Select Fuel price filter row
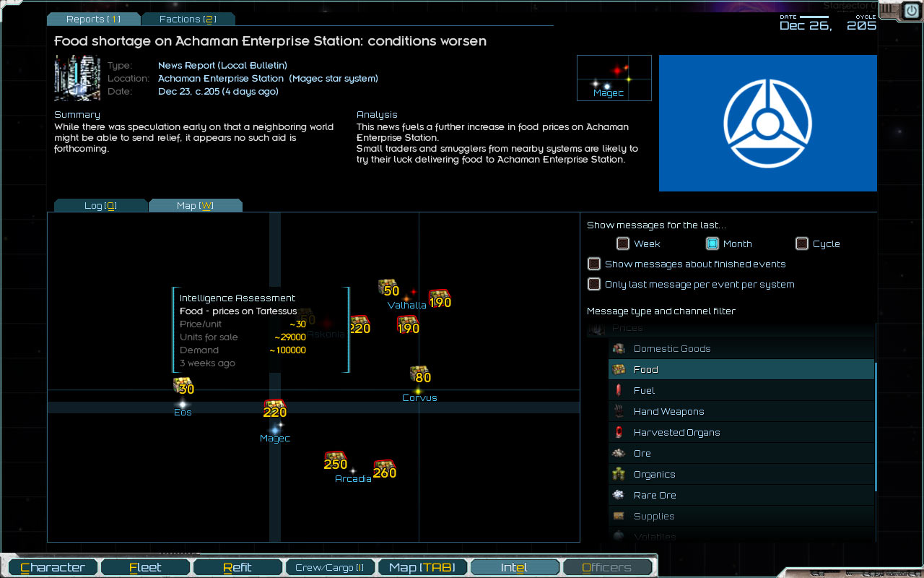924x578 pixels. pyautogui.click(x=741, y=390)
